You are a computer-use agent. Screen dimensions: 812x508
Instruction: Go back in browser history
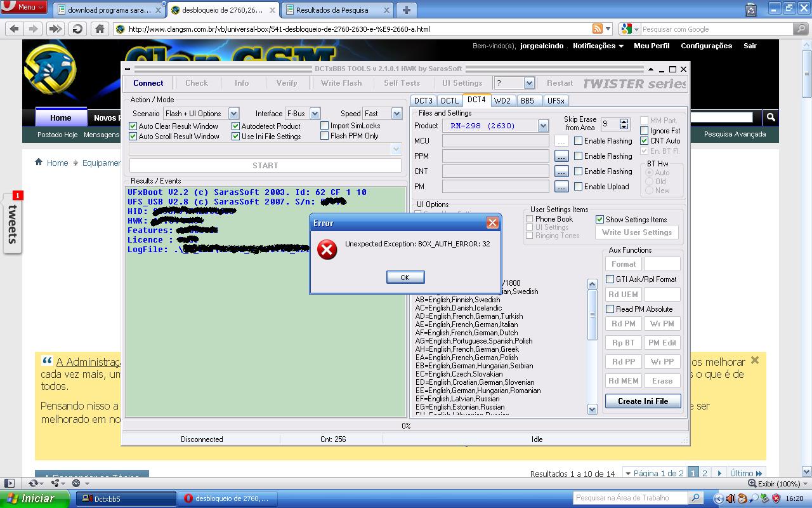pyautogui.click(x=15, y=29)
